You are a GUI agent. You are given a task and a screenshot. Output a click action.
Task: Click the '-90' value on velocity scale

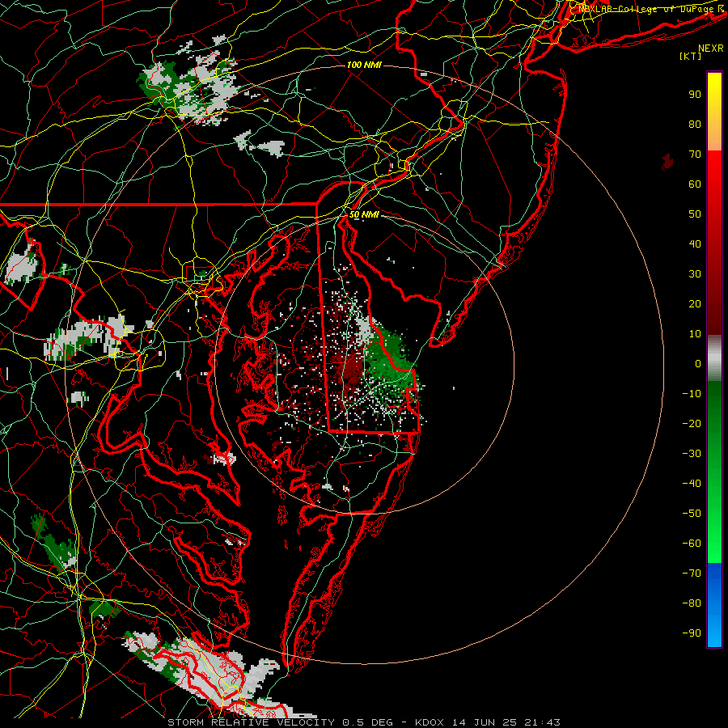(x=692, y=633)
